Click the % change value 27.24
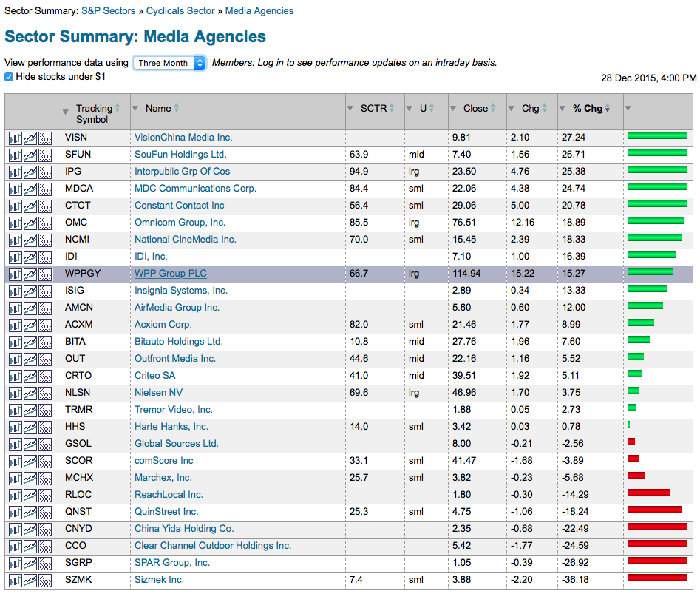This screenshot has width=700, height=594. [574, 137]
